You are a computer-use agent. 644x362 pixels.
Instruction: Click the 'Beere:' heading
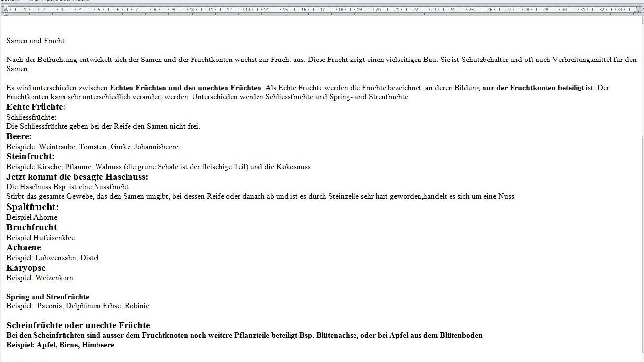point(19,136)
